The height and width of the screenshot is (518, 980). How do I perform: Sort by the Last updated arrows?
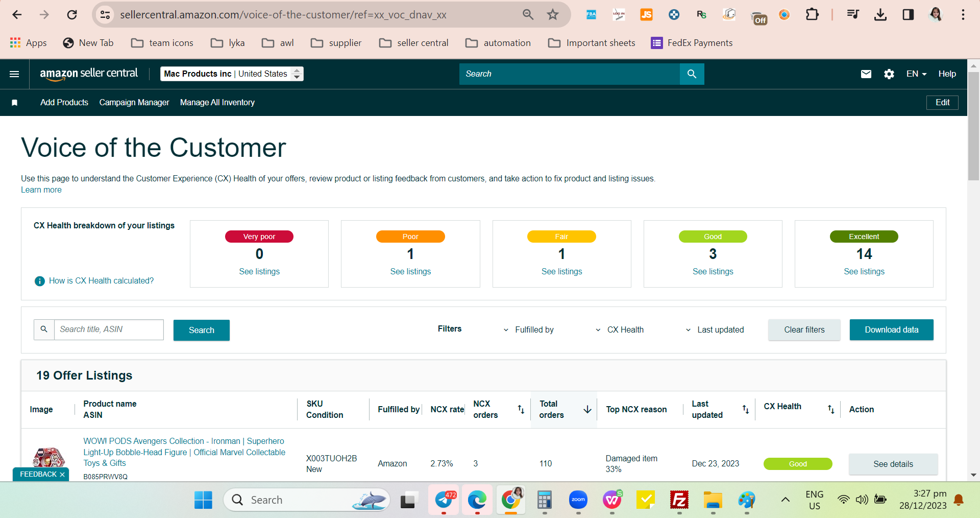(745, 409)
